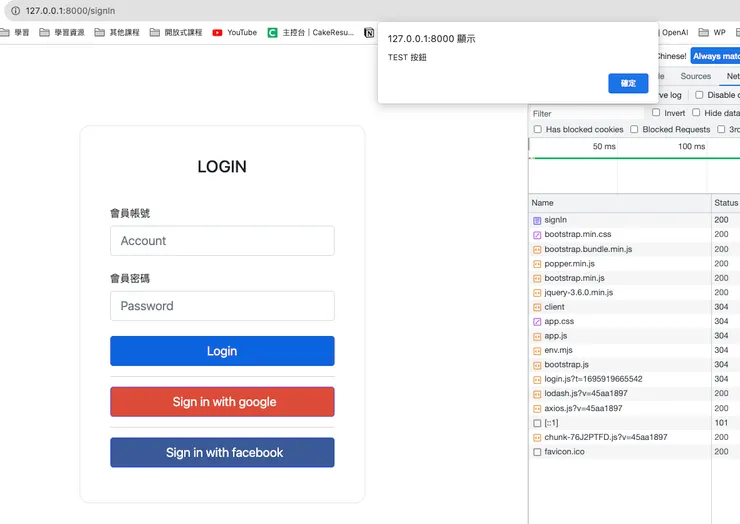Click the bootstrap.min.css stylesheet icon
Image resolution: width=740 pixels, height=524 pixels.
click(537, 235)
